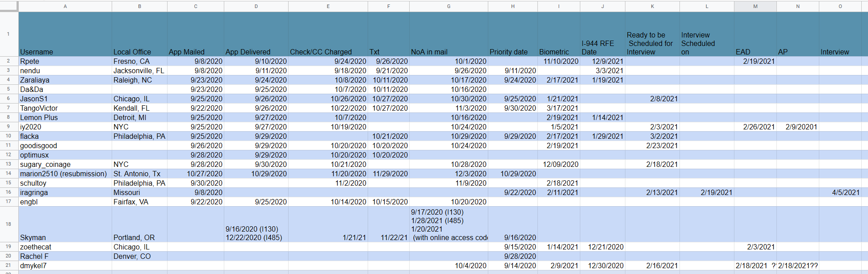Click the Raleigh, NC office cell
Image resolution: width=868 pixels, height=274 pixels.
point(139,80)
